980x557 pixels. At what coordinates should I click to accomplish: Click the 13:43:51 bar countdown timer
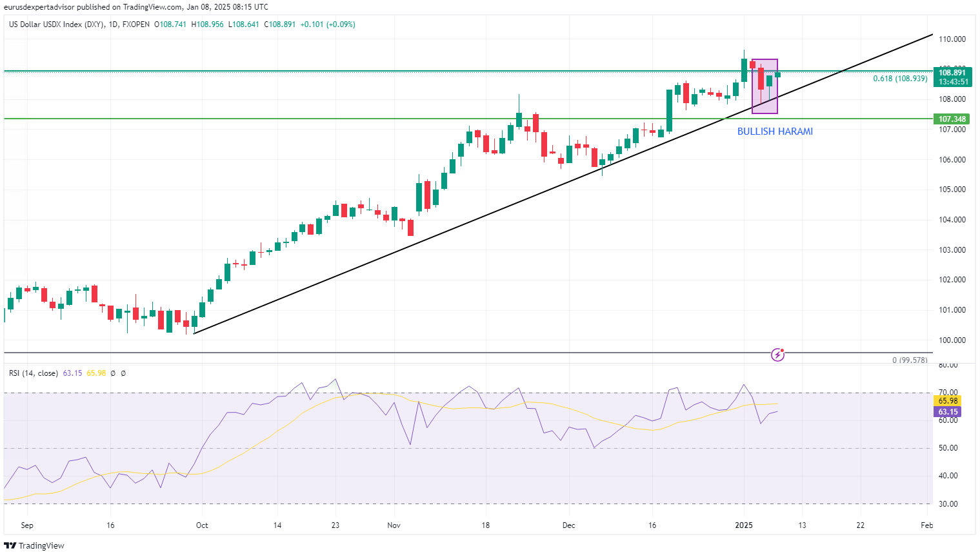(x=952, y=82)
